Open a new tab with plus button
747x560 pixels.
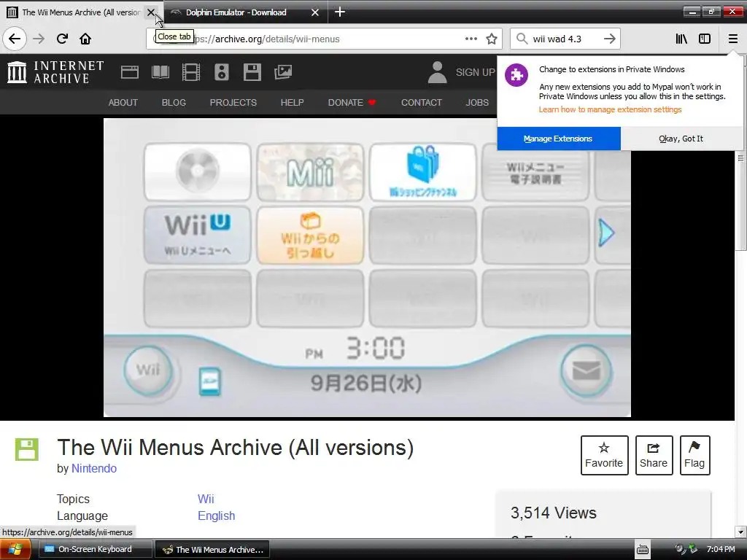pyautogui.click(x=340, y=12)
